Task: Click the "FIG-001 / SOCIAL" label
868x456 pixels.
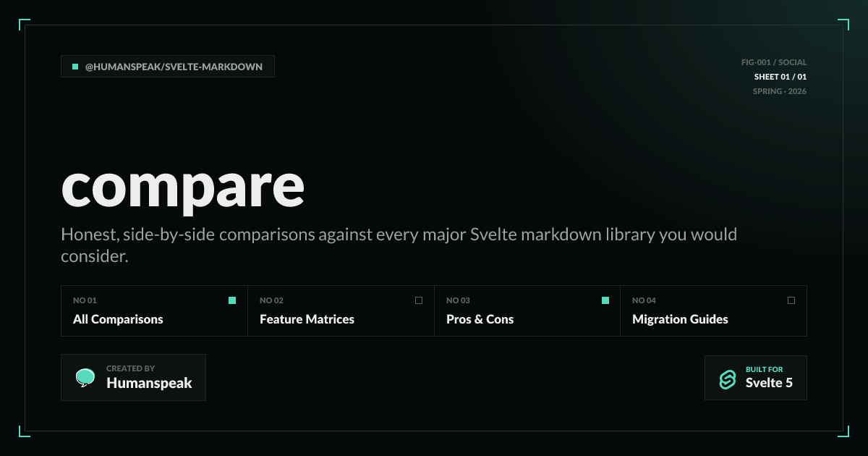Action: click(x=774, y=62)
